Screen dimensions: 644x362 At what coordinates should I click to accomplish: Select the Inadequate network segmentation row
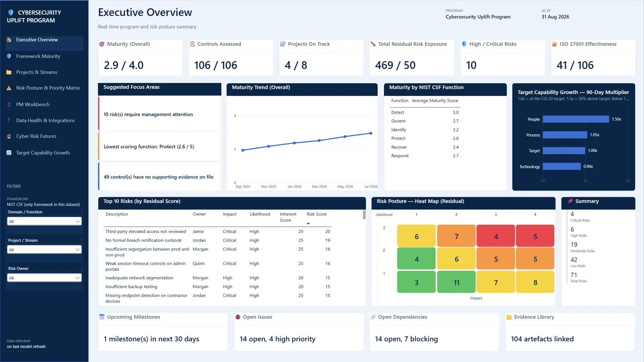coord(218,278)
